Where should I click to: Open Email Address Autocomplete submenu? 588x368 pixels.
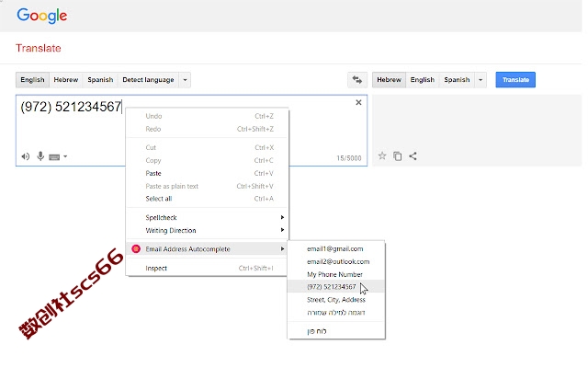208,249
